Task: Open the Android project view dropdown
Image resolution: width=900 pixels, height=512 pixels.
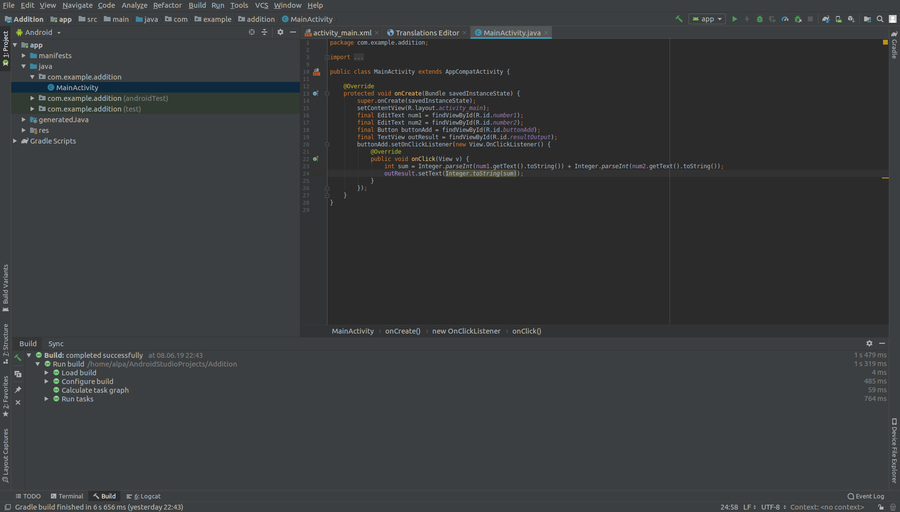Action: [x=42, y=32]
